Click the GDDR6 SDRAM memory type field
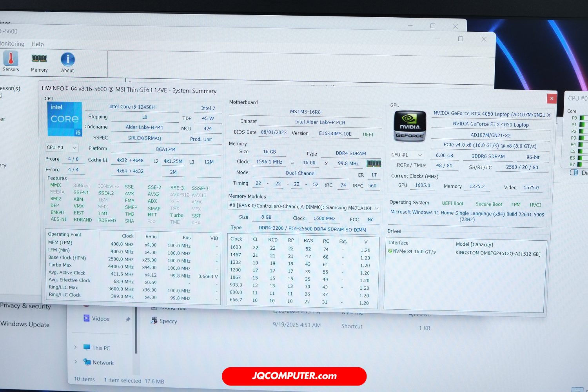This screenshot has height=392, width=588. point(488,156)
